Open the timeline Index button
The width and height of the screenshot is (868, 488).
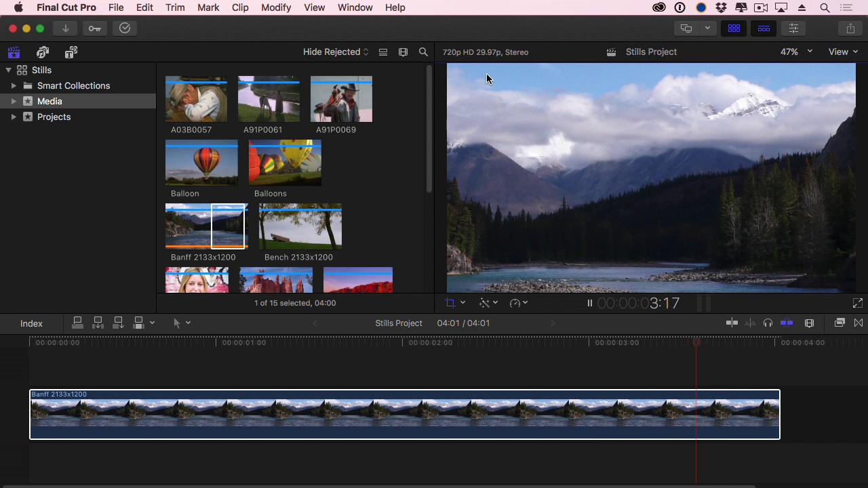(x=31, y=324)
